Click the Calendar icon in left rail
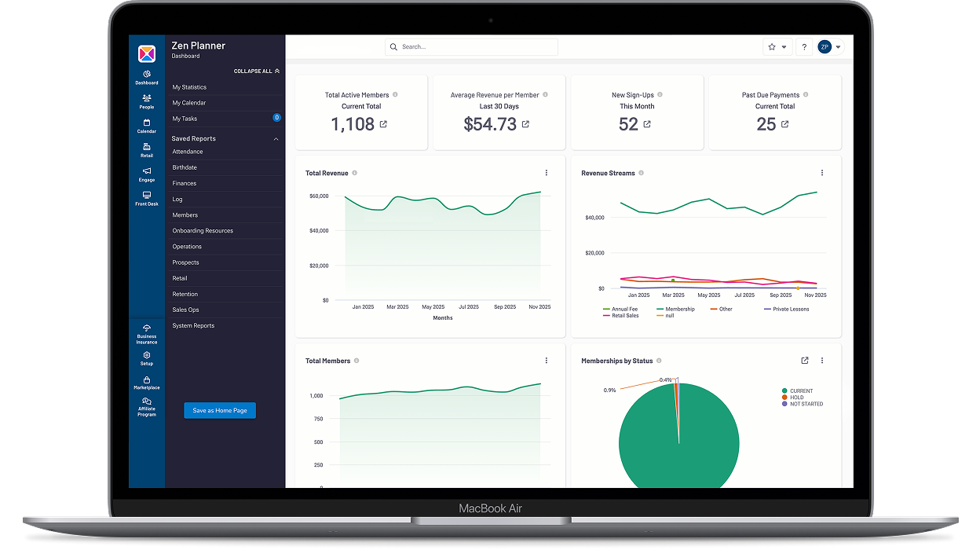 pyautogui.click(x=147, y=126)
